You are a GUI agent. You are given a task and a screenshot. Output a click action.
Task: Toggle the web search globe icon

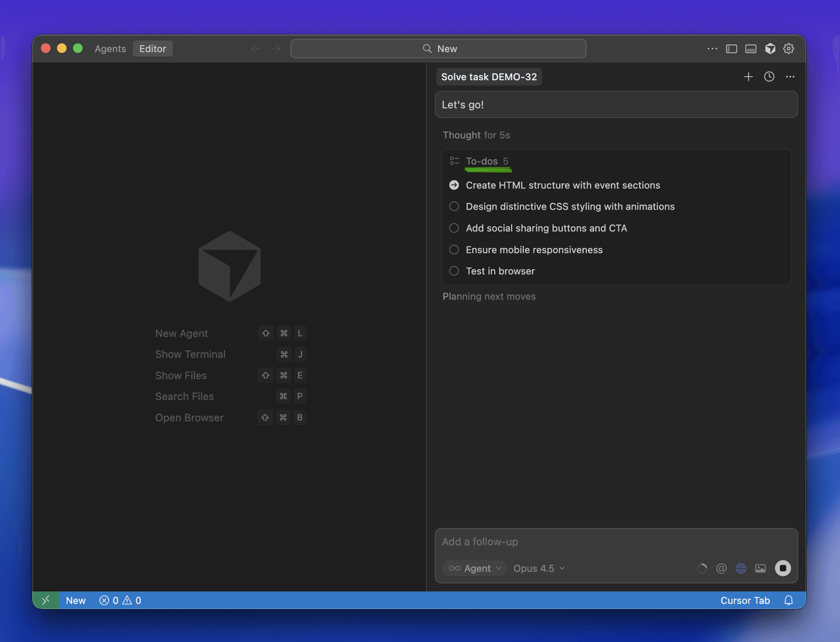(741, 568)
